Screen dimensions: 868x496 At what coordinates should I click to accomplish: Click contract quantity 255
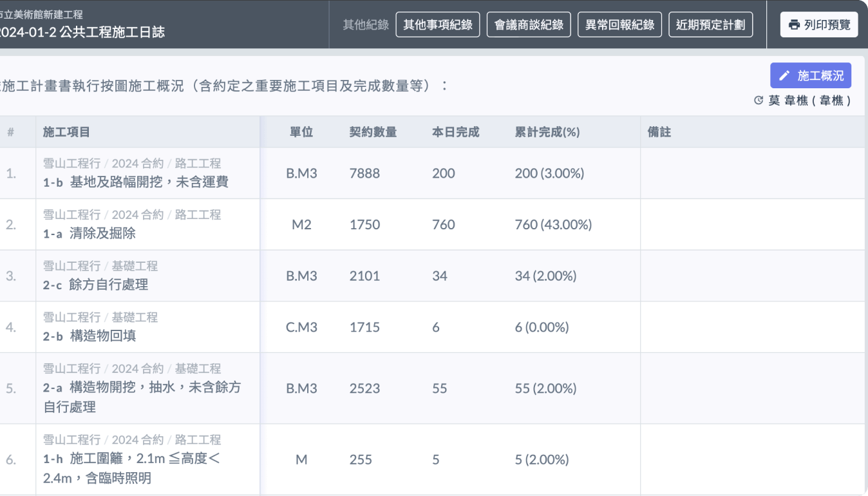point(361,460)
